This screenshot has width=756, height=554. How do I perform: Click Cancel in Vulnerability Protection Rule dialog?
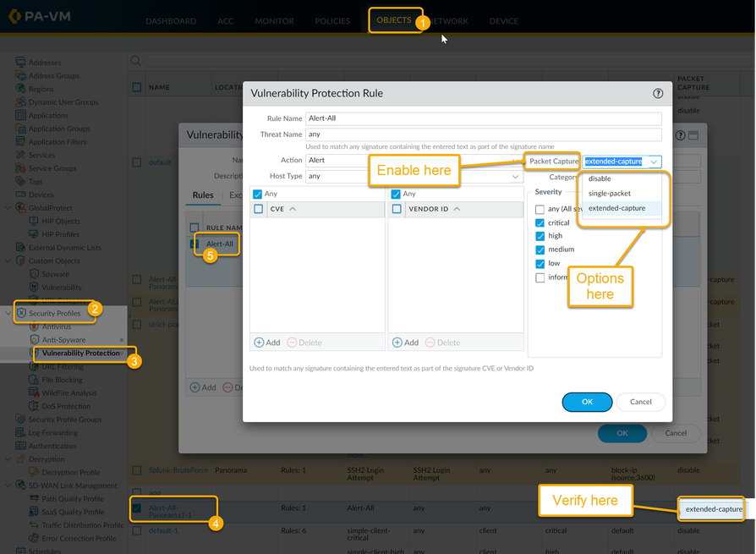(x=640, y=402)
